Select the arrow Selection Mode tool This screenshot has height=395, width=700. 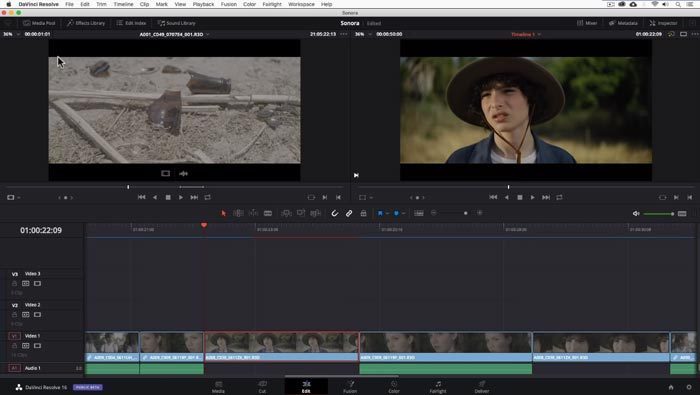(224, 213)
